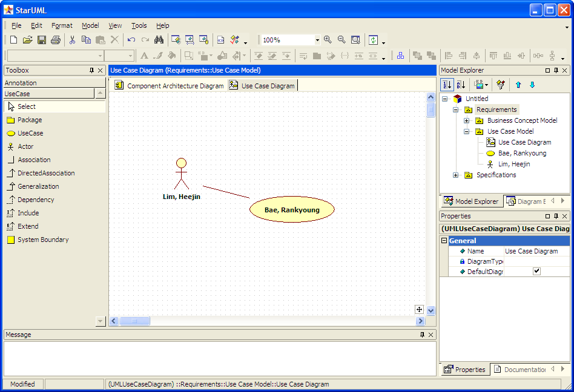574x392 pixels.
Task: Switch to the Diagram Explorer tab
Action: (526, 201)
